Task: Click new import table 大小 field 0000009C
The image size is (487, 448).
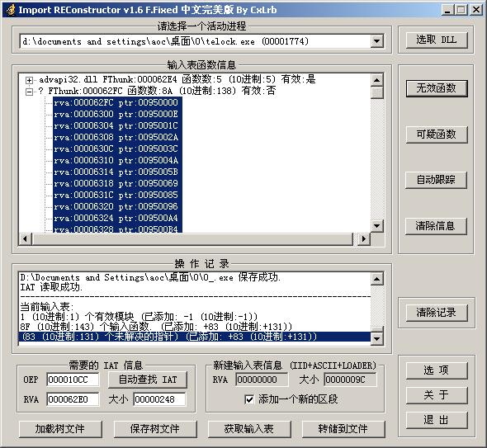Action: click(x=350, y=380)
